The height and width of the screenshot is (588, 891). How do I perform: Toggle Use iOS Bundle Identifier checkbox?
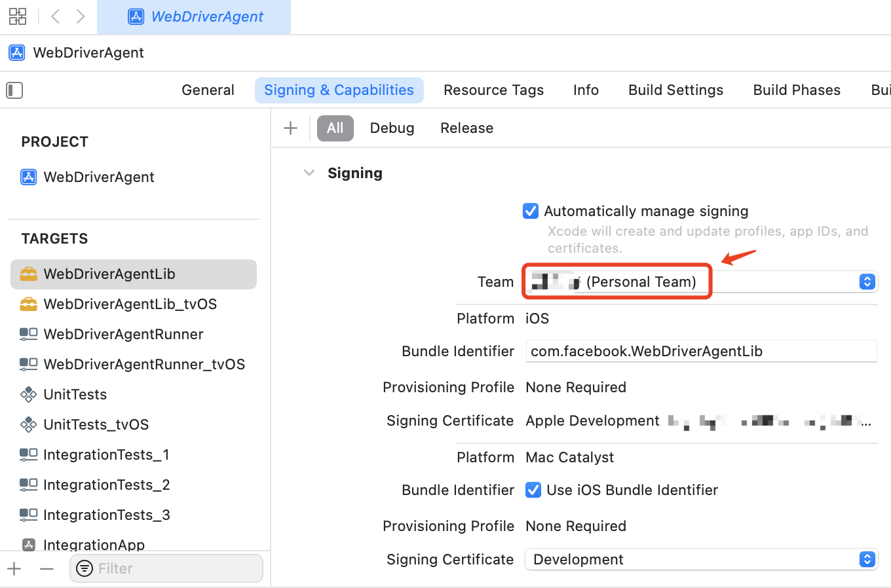tap(533, 490)
